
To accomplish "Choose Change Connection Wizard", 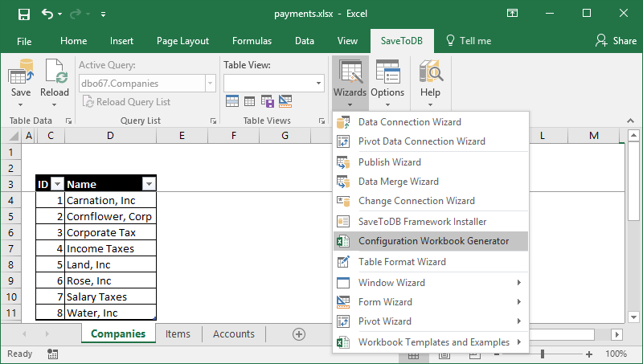I will [x=431, y=201].
